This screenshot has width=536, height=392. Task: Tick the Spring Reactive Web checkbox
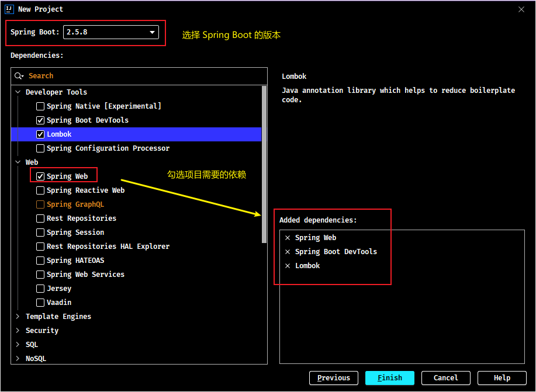pyautogui.click(x=40, y=190)
